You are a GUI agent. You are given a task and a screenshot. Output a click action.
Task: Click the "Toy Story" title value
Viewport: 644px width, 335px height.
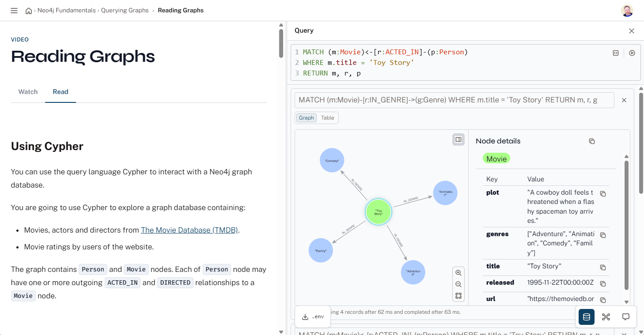pyautogui.click(x=544, y=266)
